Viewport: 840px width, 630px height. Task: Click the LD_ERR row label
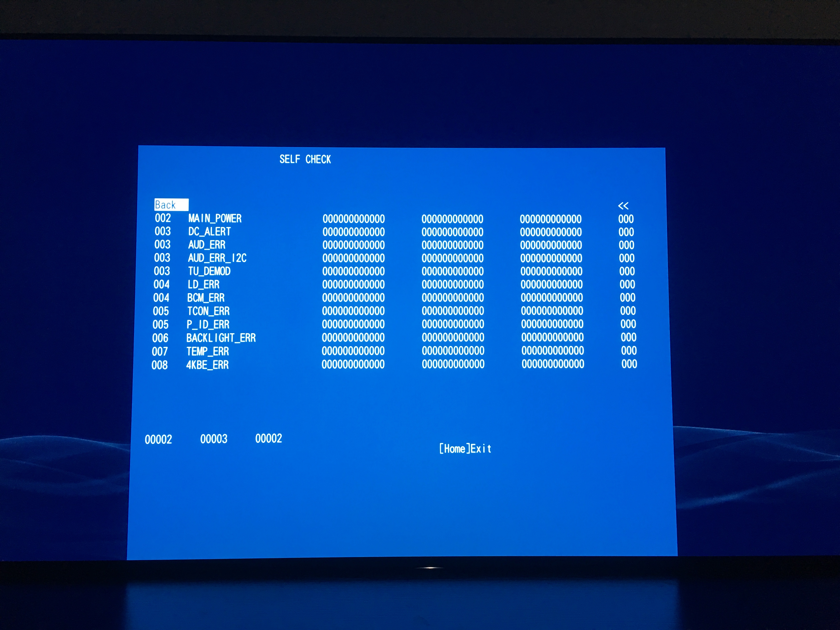point(203,284)
